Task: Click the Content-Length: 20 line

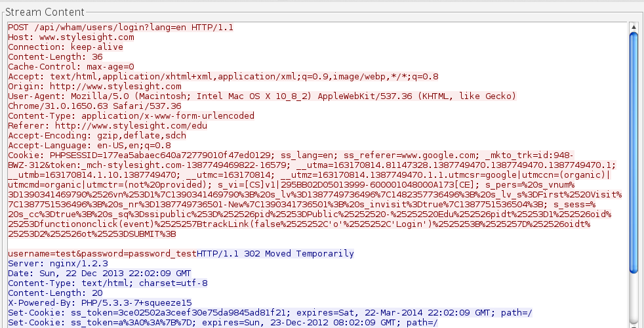Action: [x=56, y=293]
